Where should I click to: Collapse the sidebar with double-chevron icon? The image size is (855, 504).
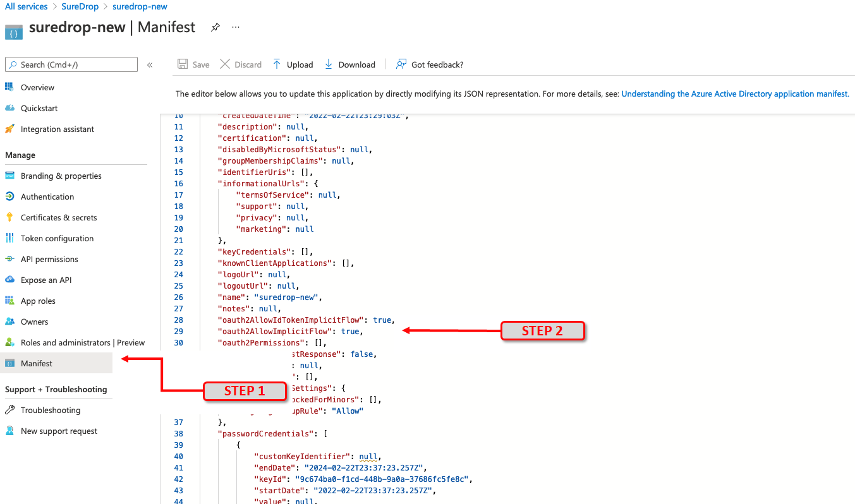150,64
